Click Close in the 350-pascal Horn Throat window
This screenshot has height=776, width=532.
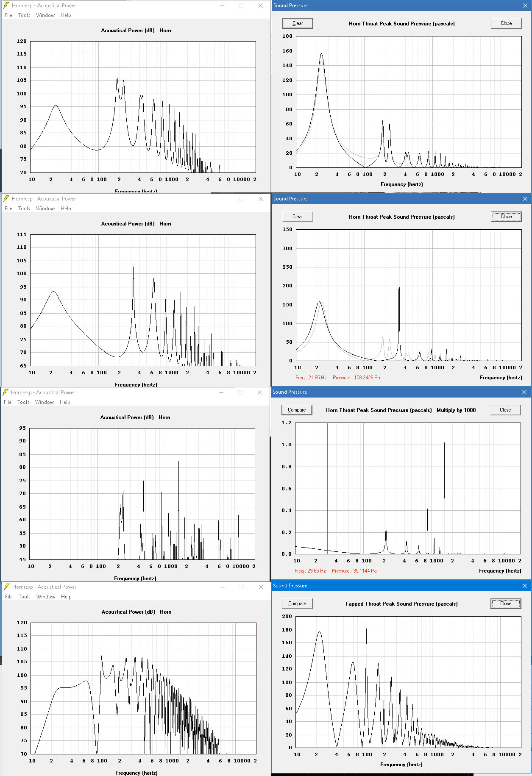pyautogui.click(x=506, y=217)
